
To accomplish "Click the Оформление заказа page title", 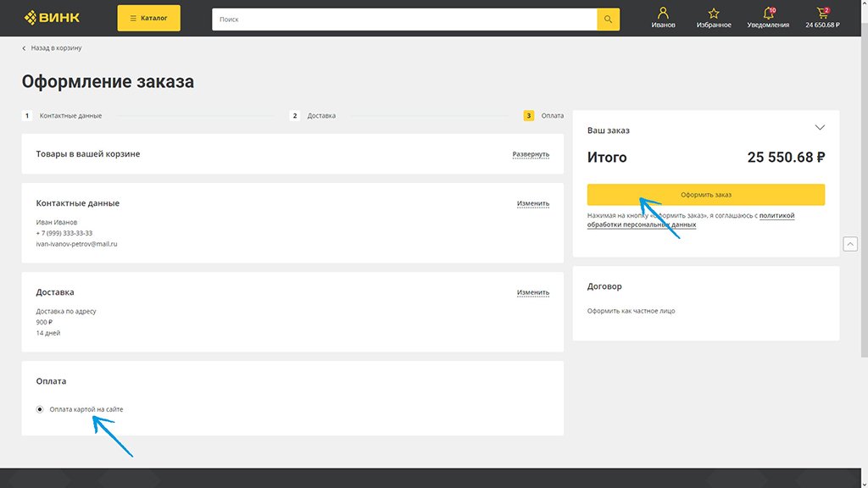I will pos(108,82).
